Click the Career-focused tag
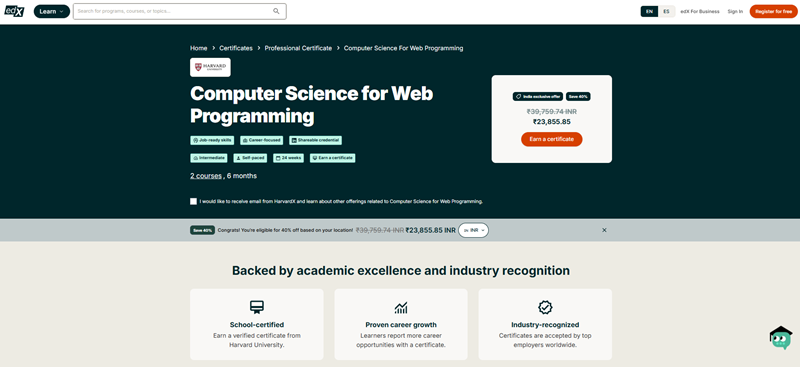 click(262, 140)
